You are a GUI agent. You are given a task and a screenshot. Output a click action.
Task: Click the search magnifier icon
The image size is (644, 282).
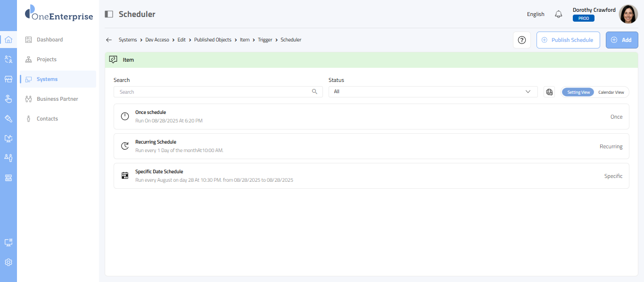(x=314, y=92)
